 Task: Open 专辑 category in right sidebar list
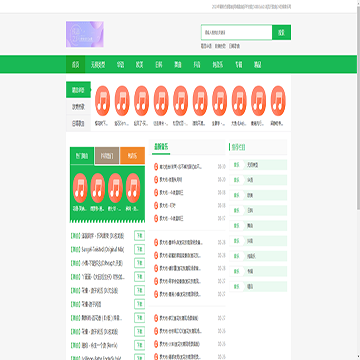point(258,272)
